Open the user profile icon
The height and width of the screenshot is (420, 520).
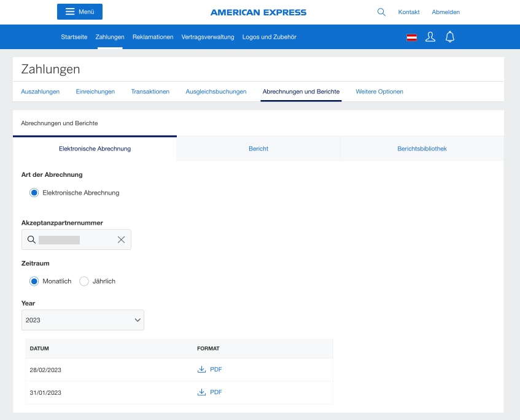point(429,36)
